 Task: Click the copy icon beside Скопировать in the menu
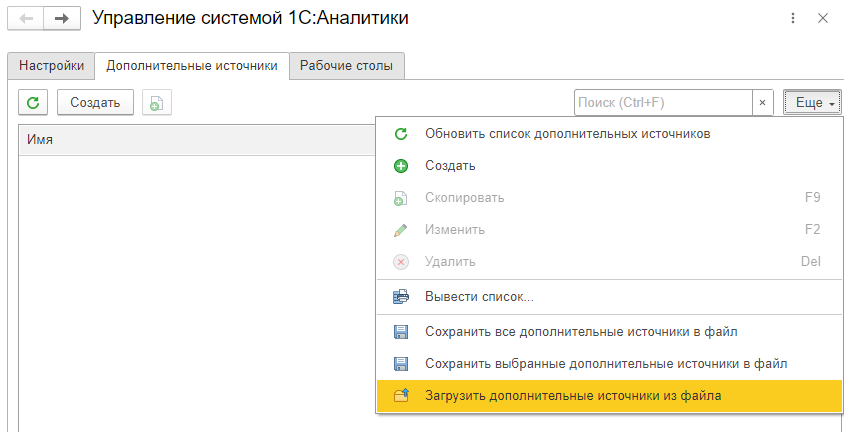coord(401,198)
